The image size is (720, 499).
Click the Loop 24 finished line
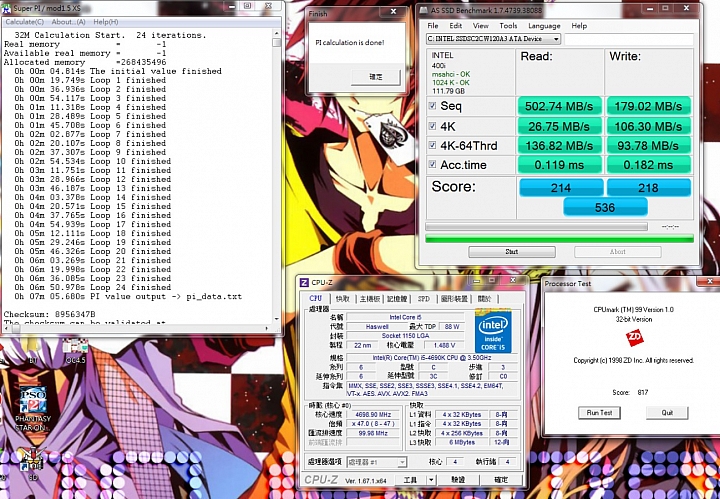(x=92, y=287)
